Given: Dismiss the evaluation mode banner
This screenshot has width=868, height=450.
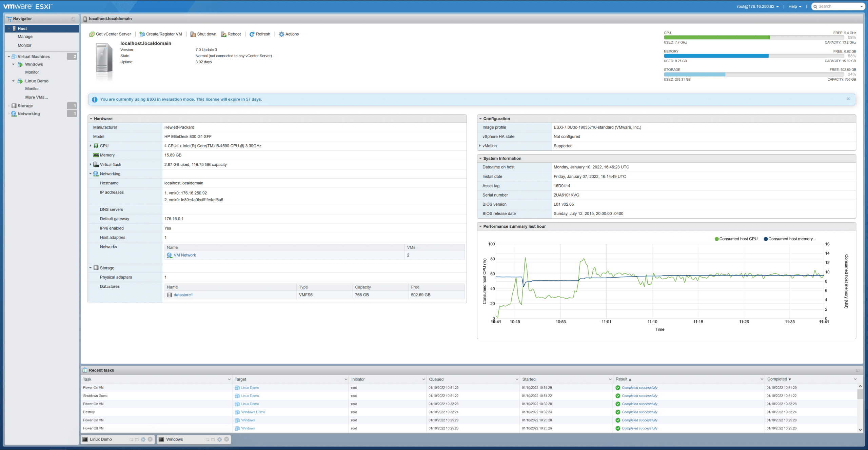Looking at the screenshot, I should [x=848, y=99].
